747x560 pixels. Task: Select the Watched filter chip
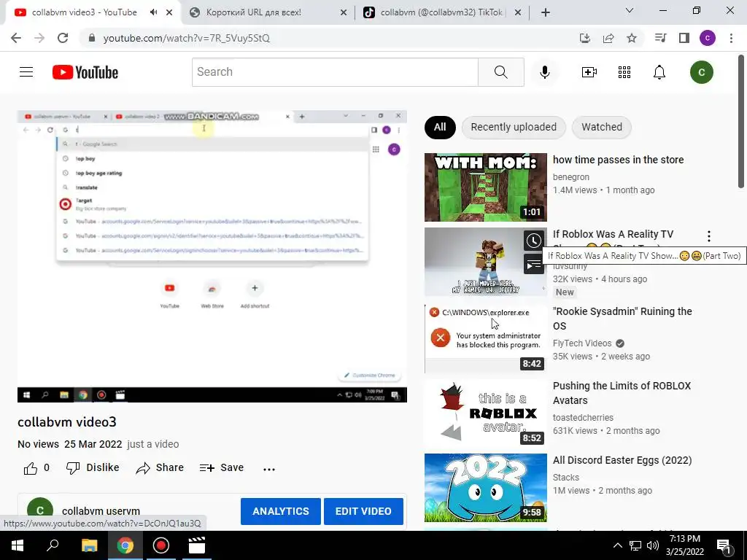coord(602,127)
